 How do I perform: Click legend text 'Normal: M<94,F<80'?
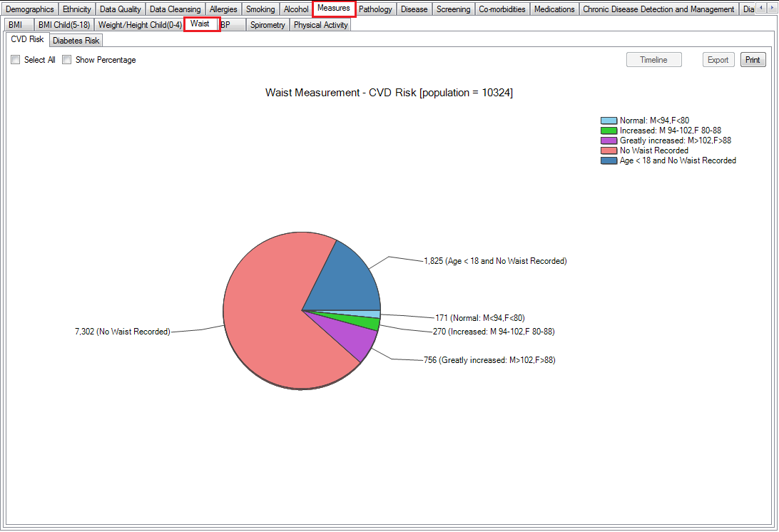[654, 121]
